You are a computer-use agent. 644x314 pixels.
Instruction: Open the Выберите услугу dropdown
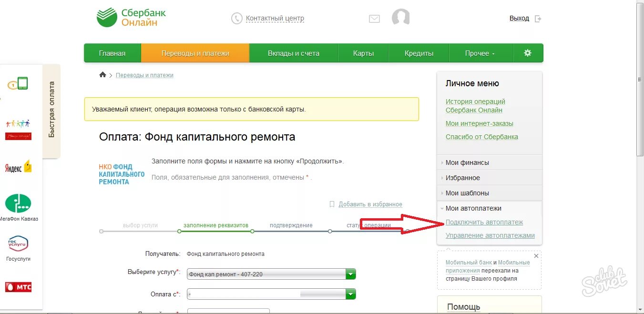point(272,274)
